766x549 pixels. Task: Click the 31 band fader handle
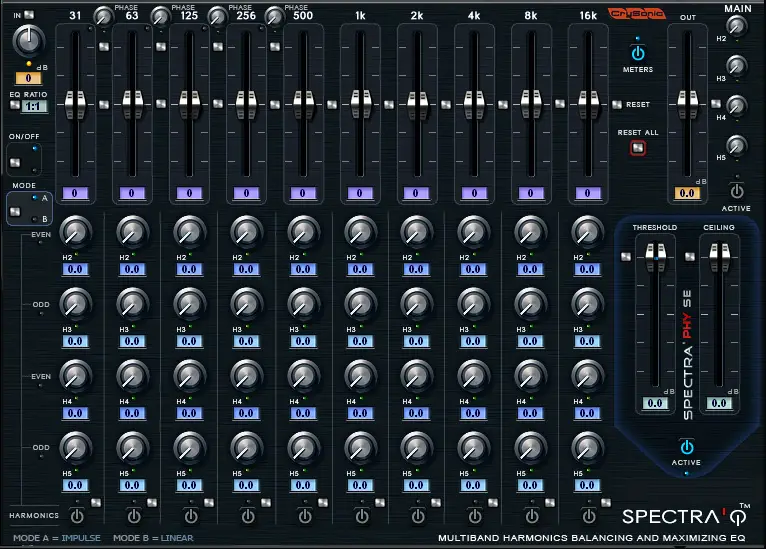75,105
